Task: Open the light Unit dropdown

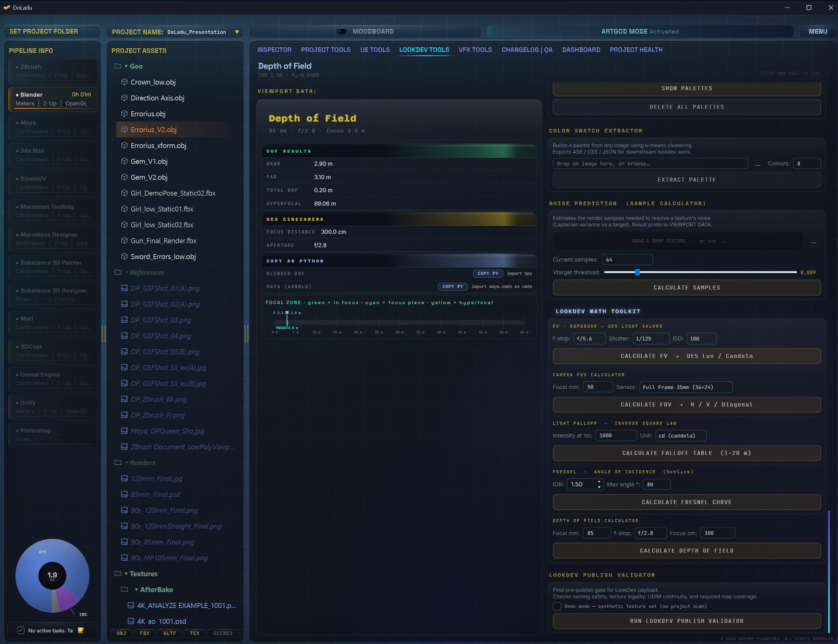Action: tap(681, 436)
